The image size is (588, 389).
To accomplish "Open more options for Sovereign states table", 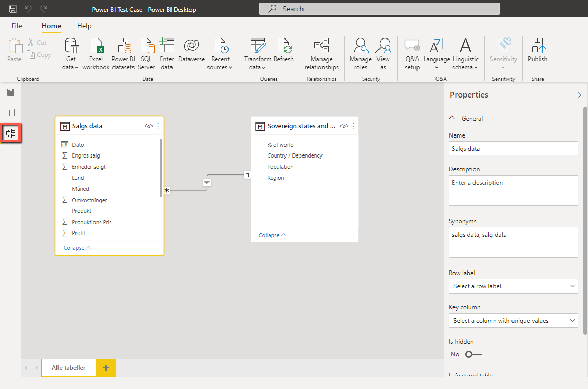I will point(353,126).
